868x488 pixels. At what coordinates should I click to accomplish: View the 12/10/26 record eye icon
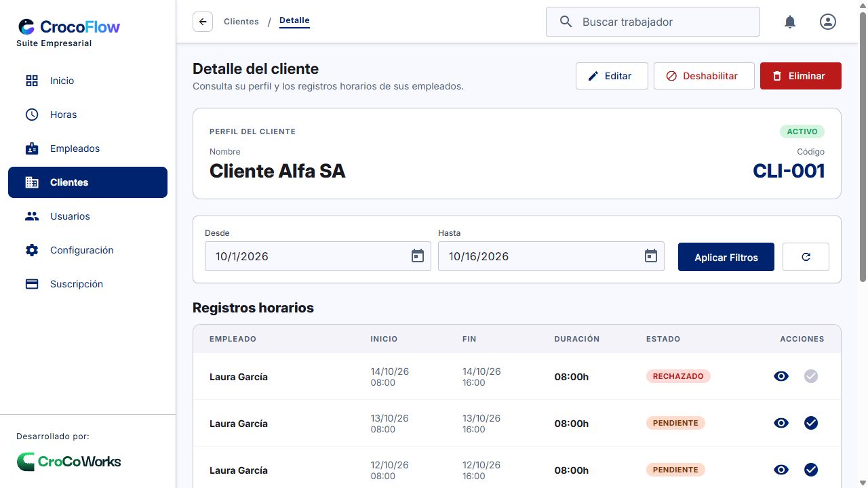pyautogui.click(x=781, y=470)
